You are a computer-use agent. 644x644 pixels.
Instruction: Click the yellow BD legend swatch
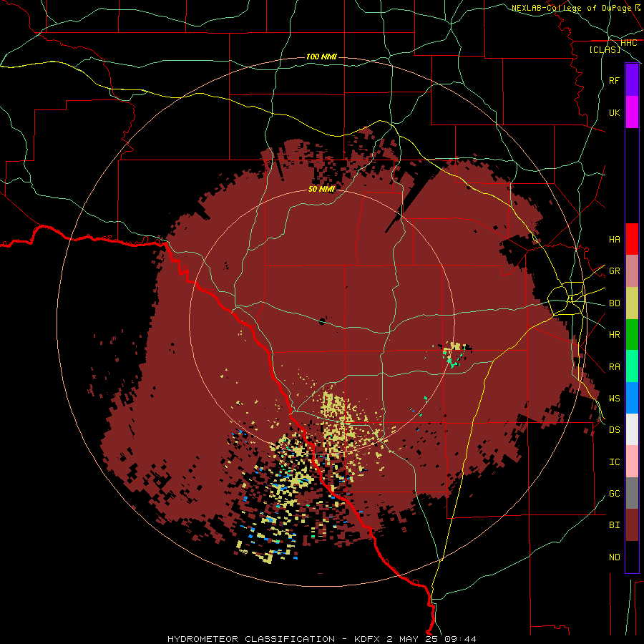pyautogui.click(x=632, y=303)
